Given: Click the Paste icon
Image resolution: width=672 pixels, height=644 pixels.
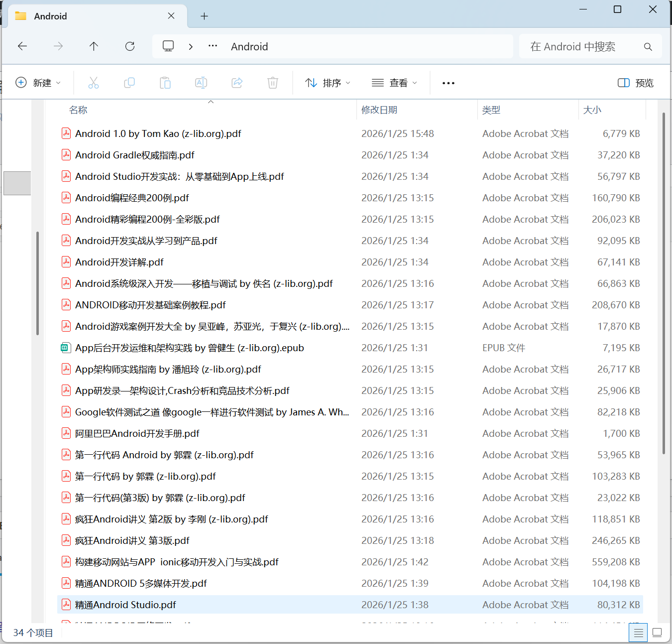Looking at the screenshot, I should (x=165, y=83).
